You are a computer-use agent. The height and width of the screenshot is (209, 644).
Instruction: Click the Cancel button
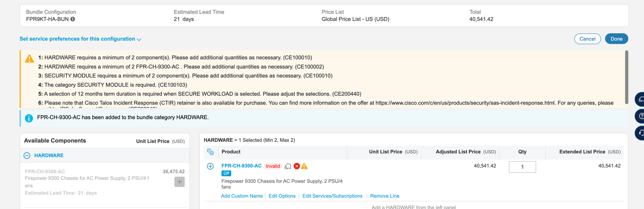587,39
